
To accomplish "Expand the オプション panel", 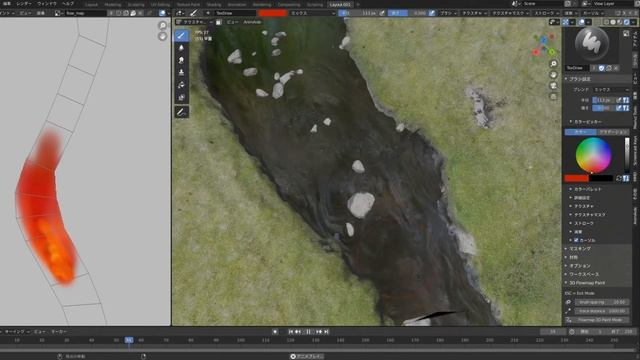I will point(580,266).
